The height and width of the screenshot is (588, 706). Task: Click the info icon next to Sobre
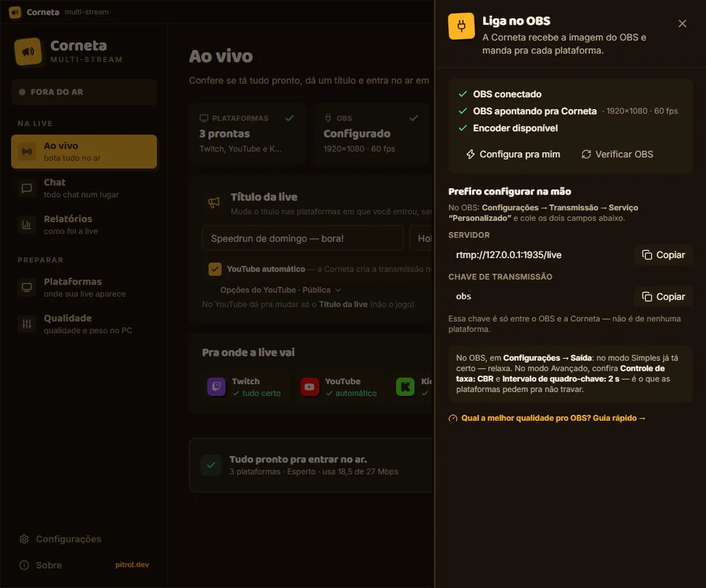coord(24,565)
